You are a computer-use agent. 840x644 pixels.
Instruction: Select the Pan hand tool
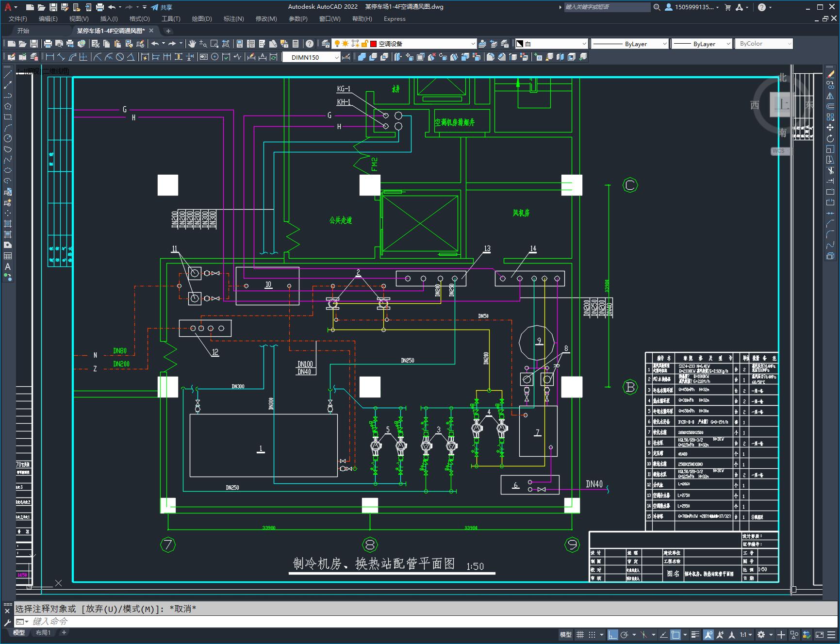[x=192, y=44]
